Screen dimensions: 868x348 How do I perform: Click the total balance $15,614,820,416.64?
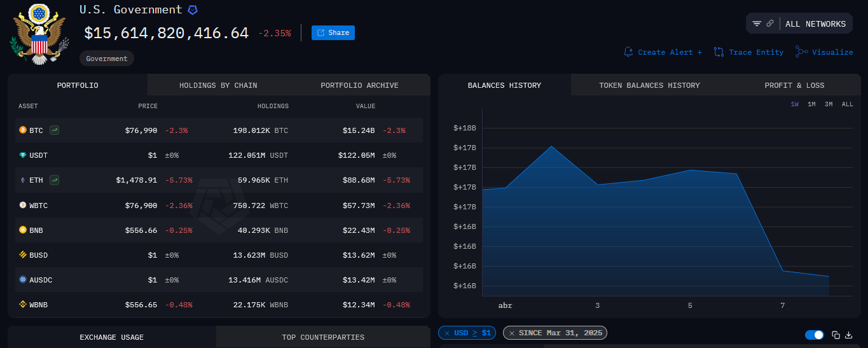point(167,33)
